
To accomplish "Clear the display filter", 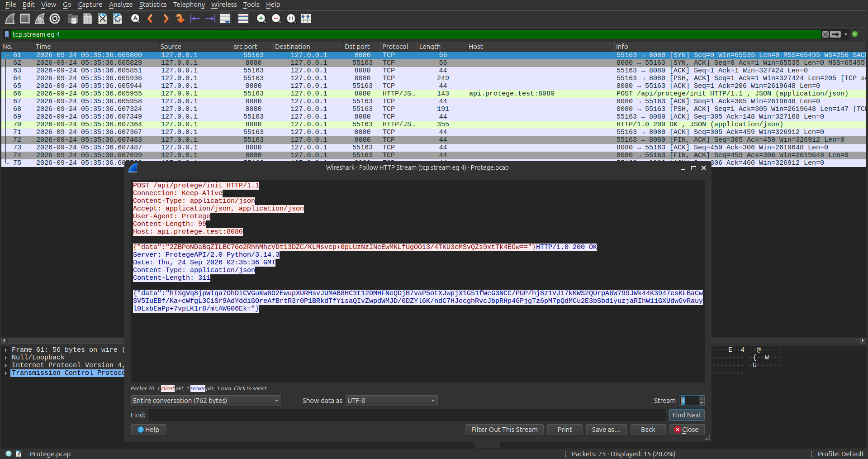I will 825,34.
